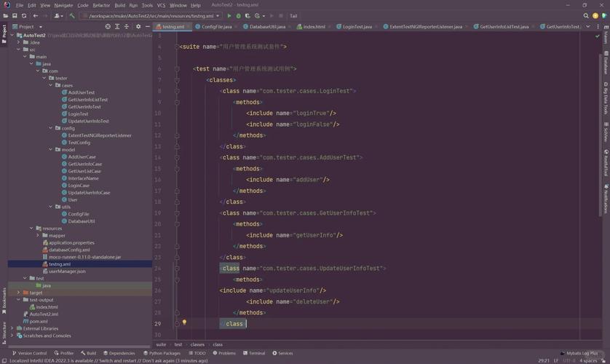Click the Profiler run icon in the toolbar
The width and height of the screenshot is (610, 364).
pyautogui.click(x=257, y=16)
